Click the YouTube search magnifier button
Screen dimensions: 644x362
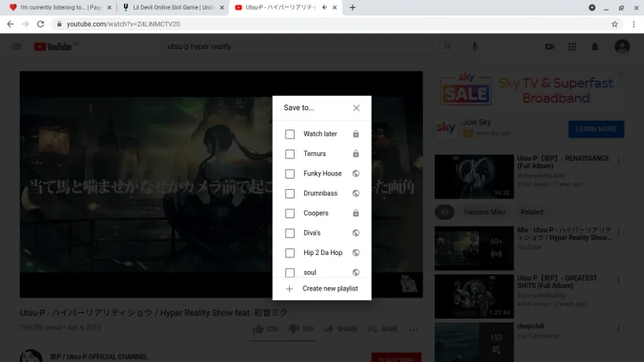coord(448,47)
